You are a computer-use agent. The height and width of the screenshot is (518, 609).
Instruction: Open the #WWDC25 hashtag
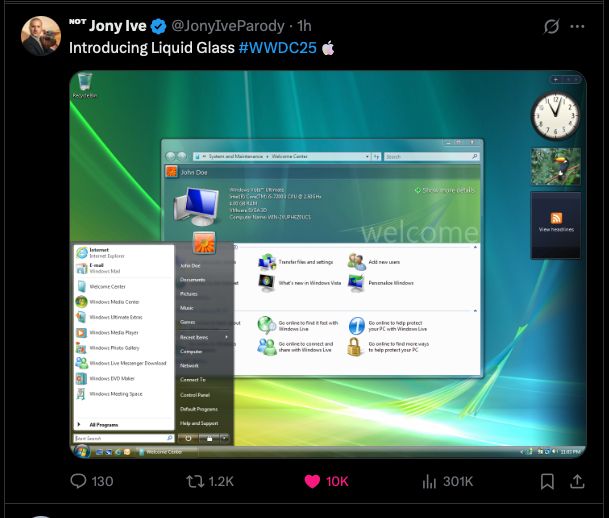[x=278, y=48]
